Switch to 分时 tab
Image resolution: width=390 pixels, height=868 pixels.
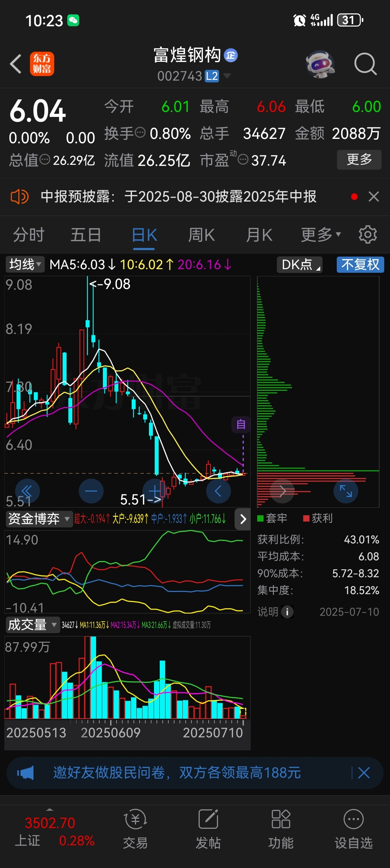pos(29,235)
